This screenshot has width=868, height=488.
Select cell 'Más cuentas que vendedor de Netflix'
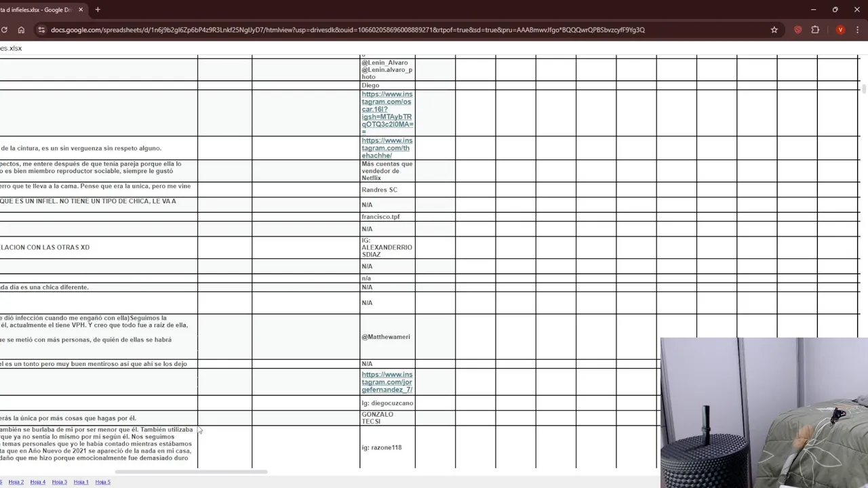(387, 171)
